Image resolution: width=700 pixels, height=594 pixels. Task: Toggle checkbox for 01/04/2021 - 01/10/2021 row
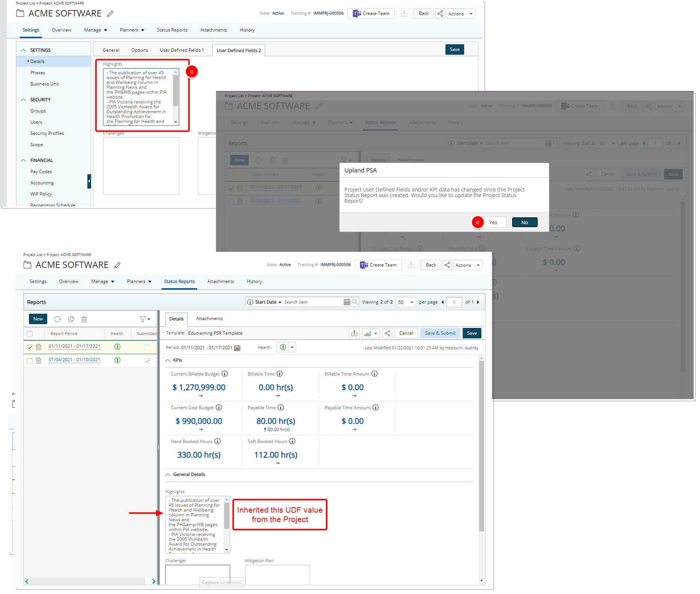click(30, 361)
